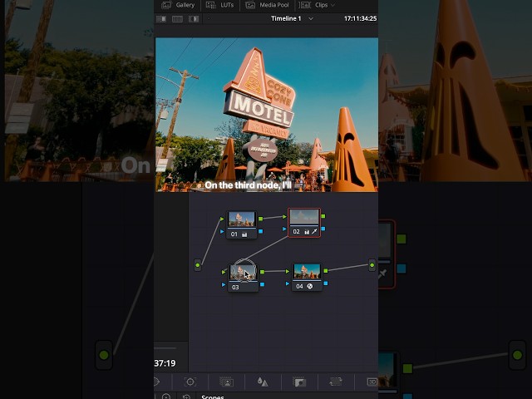Click node 04 blue key output square
Image resolution: width=532 pixels, height=399 pixels.
coord(326,283)
